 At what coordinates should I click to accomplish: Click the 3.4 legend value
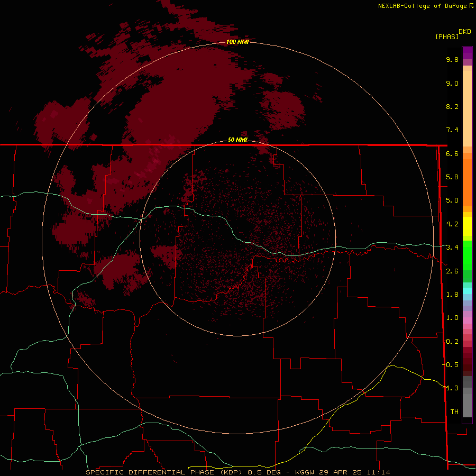pos(452,248)
